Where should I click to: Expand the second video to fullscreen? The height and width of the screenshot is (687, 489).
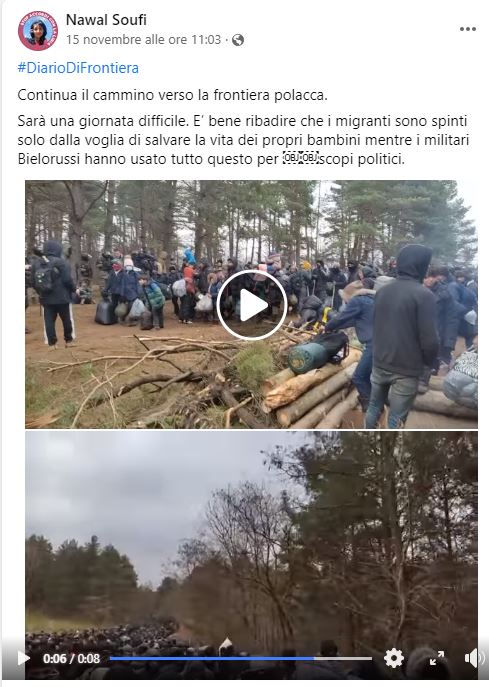(x=437, y=658)
